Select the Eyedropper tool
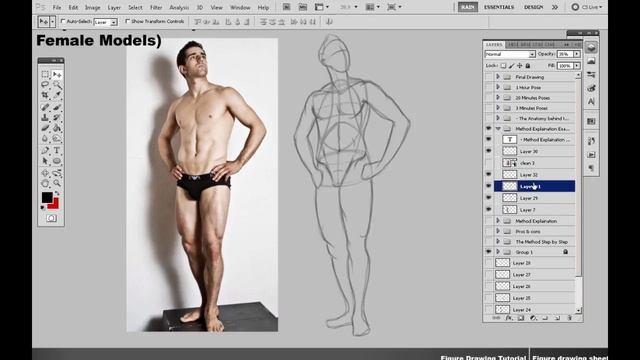640x360 pixels. coord(57,96)
